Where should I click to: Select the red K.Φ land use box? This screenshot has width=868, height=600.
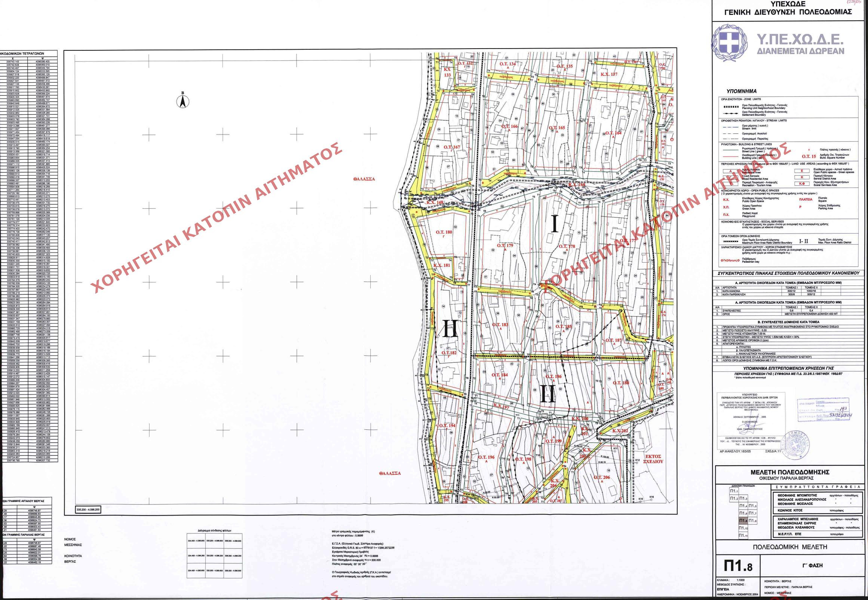coord(802,183)
